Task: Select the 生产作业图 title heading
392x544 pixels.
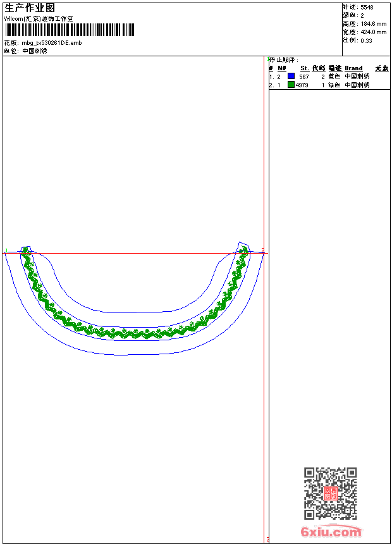Action: coord(30,8)
